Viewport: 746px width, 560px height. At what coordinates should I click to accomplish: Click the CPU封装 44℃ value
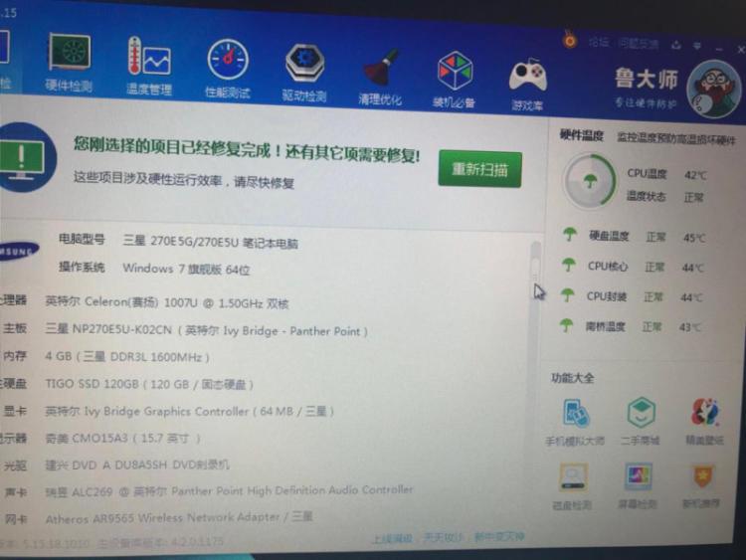click(x=691, y=297)
